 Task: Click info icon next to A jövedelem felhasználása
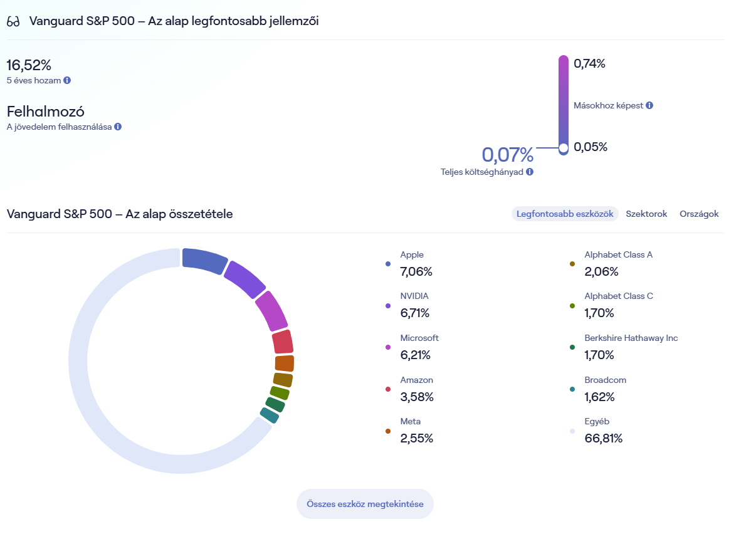coord(118,127)
